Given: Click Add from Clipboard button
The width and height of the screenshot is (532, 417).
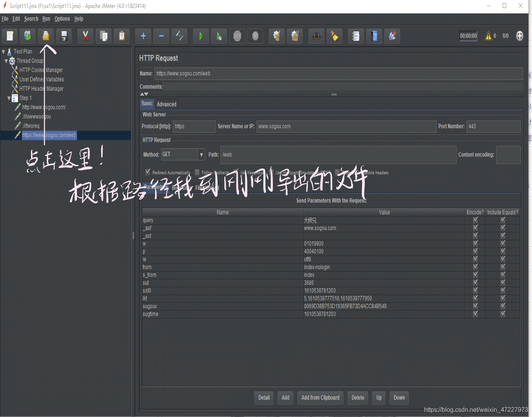Looking at the screenshot, I should (320, 398).
